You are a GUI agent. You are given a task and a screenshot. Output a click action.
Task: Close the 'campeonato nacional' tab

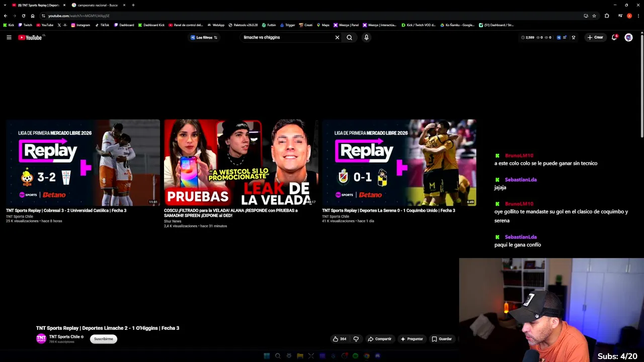pyautogui.click(x=124, y=5)
